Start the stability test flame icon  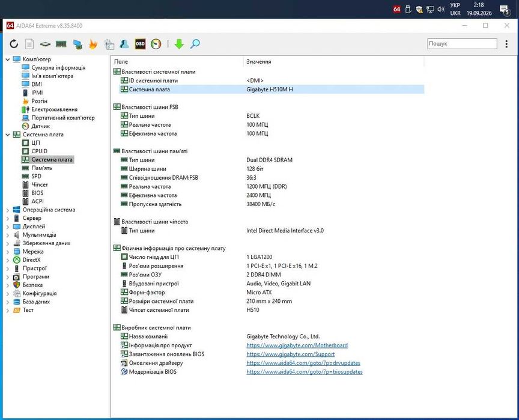pos(93,44)
